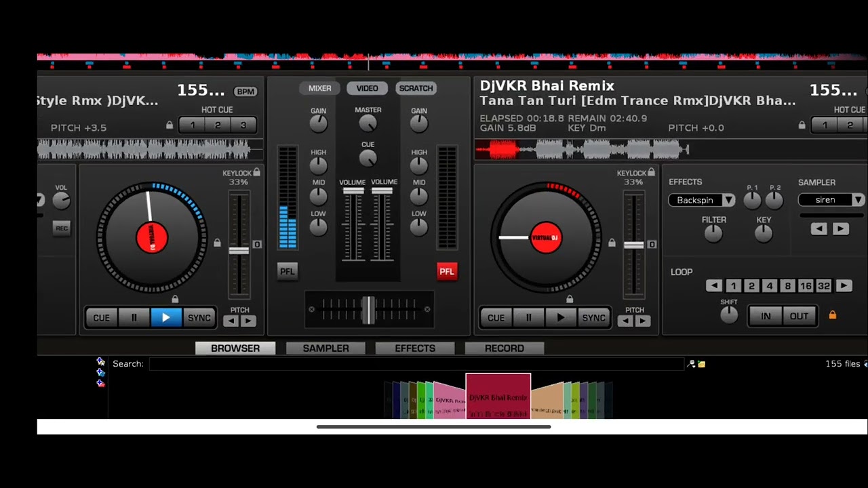
Task: Switch to the VIDEO panel
Action: tap(367, 88)
